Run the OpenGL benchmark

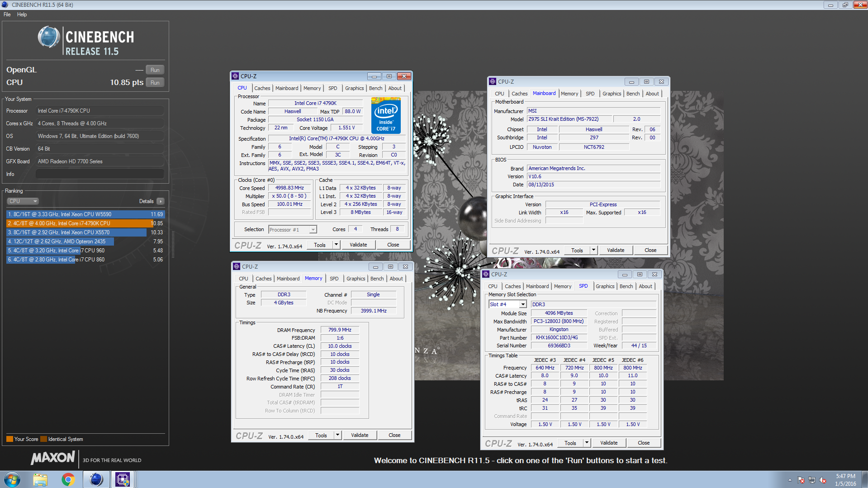click(155, 70)
